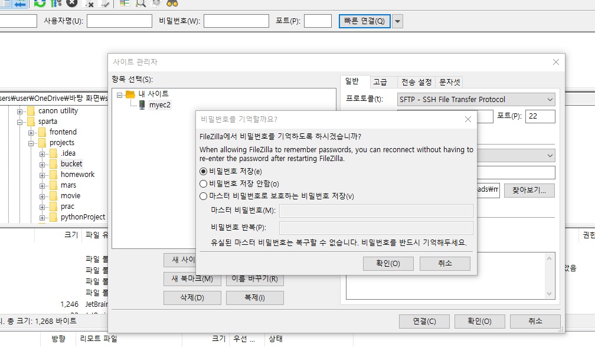Image resolution: width=595 pixels, height=364 pixels.
Task: Click the 취소 button of Site Manager
Action: (535, 322)
